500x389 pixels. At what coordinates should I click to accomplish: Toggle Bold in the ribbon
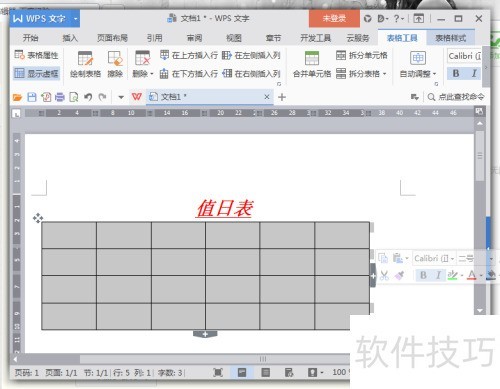tap(456, 73)
